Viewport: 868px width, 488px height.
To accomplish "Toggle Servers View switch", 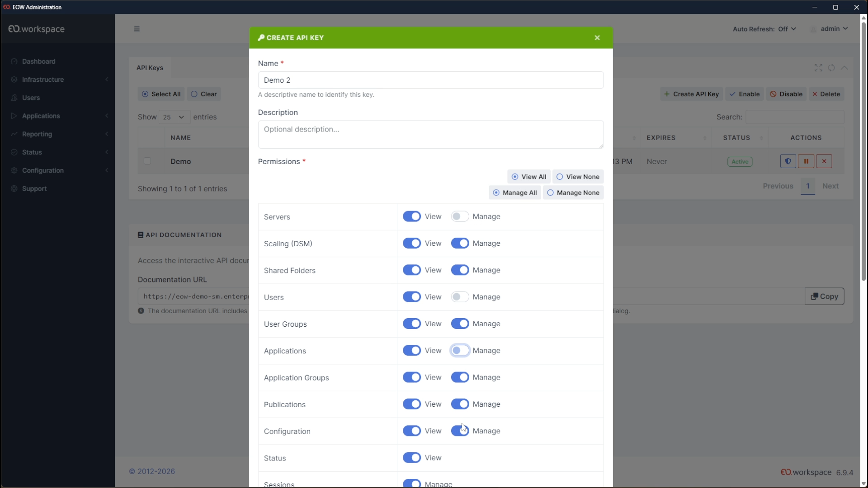I will coord(412,216).
